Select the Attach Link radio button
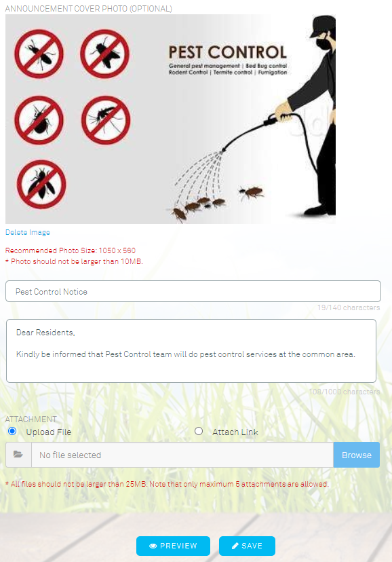This screenshot has height=562, width=392. [x=199, y=431]
